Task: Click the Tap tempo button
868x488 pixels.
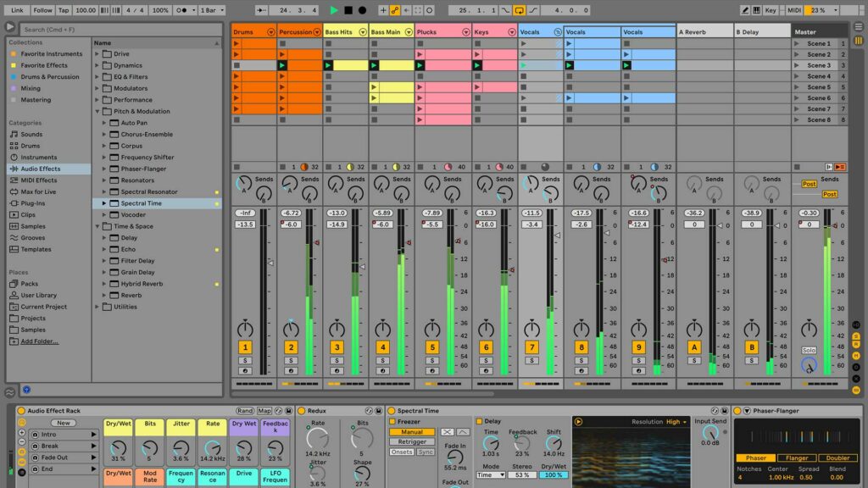Action: pos(64,10)
